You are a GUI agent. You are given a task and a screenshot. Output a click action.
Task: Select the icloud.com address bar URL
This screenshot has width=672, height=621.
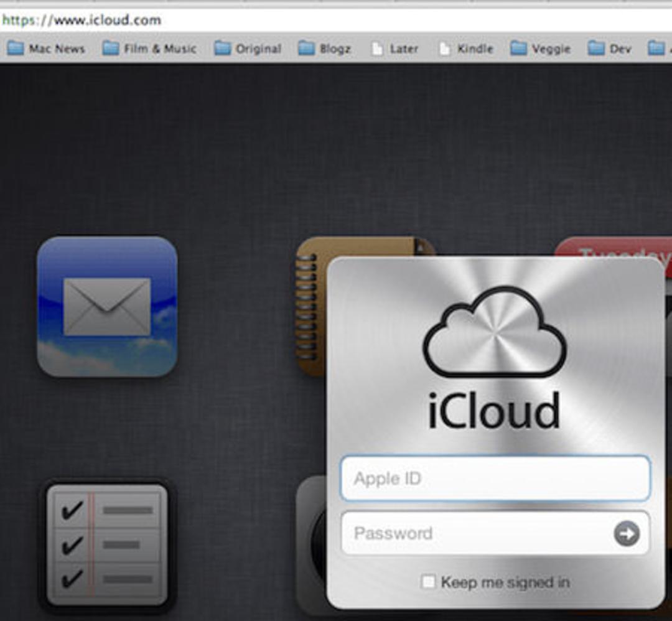pos(82,20)
